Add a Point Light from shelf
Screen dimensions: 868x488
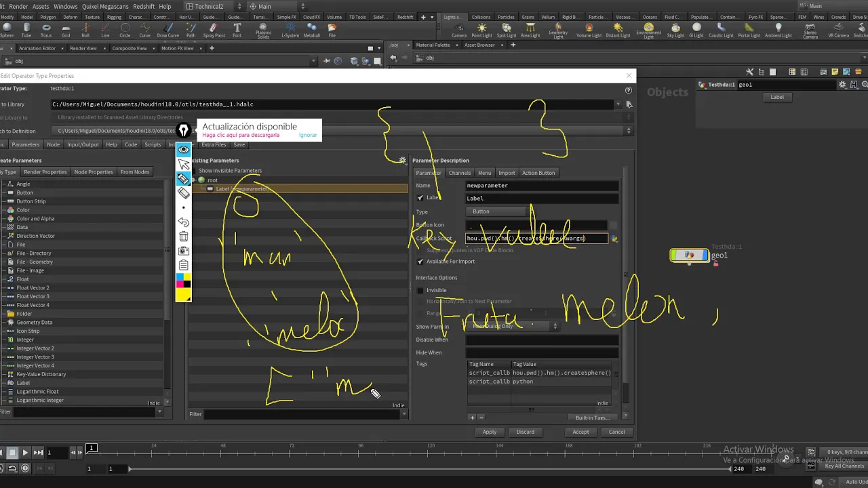coord(481,30)
